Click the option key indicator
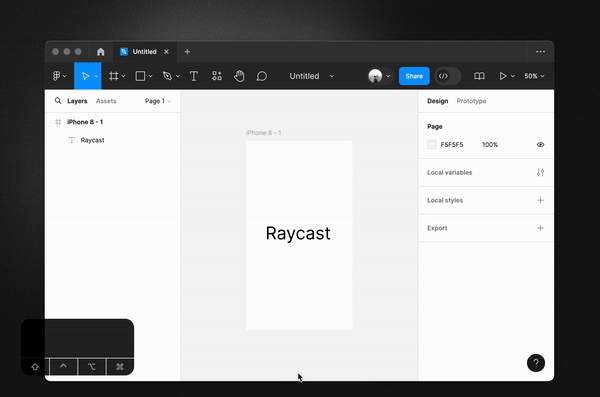Viewport: 600px width, 397px height. click(92, 367)
